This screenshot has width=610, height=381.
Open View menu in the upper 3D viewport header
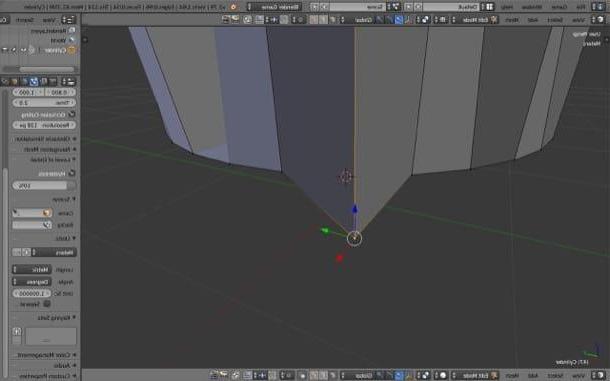tap(579, 19)
